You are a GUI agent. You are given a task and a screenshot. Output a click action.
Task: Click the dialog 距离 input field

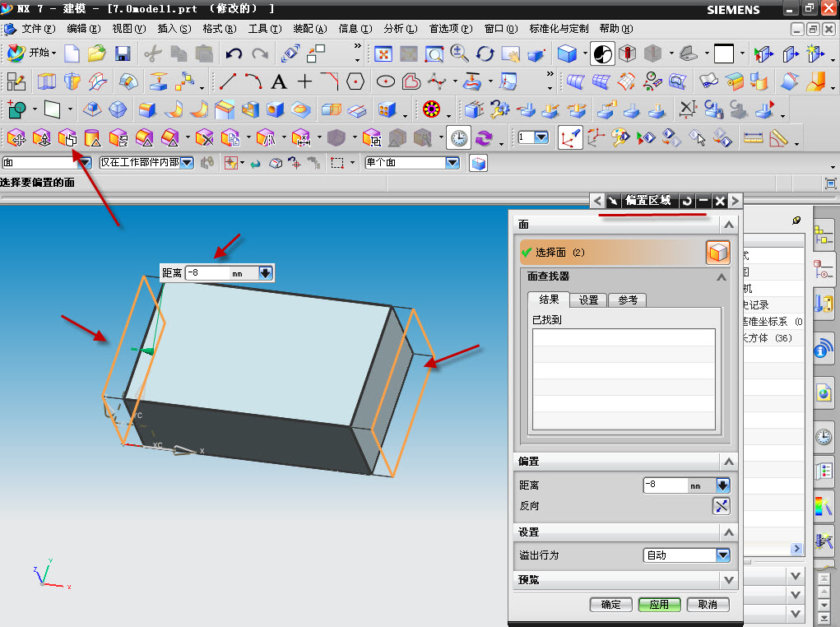click(665, 485)
